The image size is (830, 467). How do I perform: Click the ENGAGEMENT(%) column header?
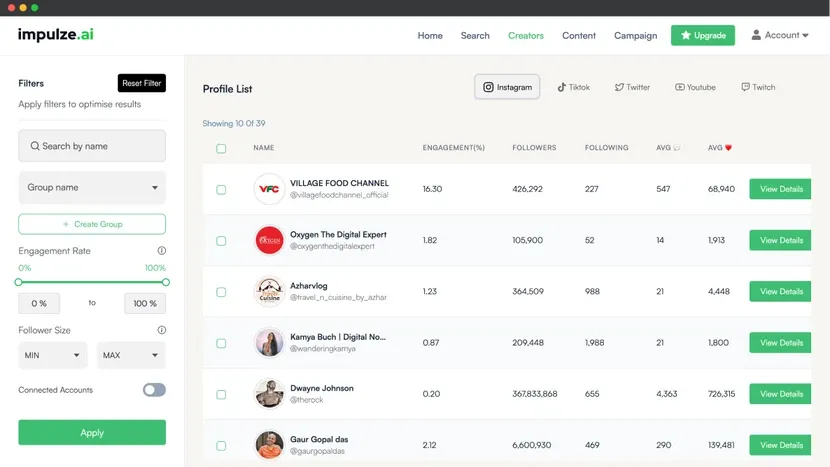[454, 148]
